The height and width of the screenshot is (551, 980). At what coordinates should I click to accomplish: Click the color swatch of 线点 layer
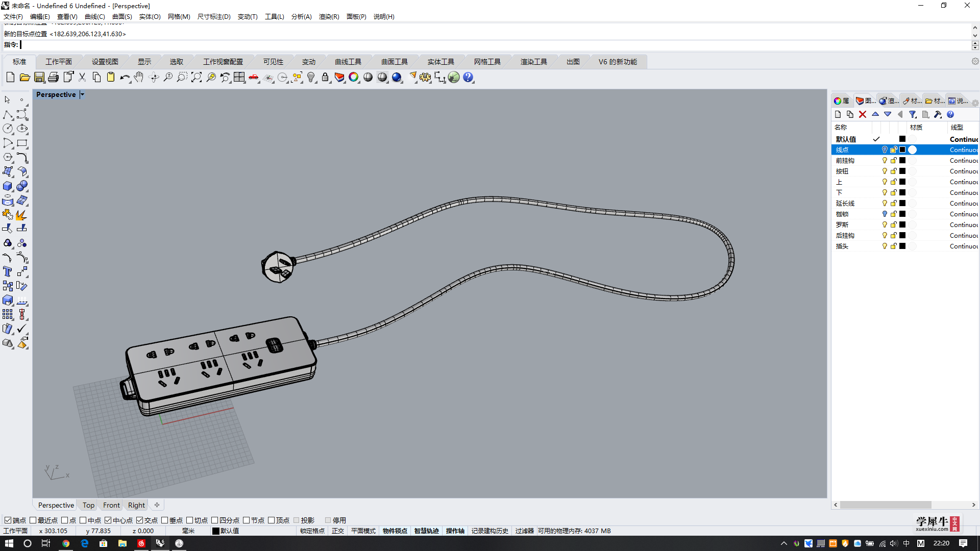[x=902, y=149]
